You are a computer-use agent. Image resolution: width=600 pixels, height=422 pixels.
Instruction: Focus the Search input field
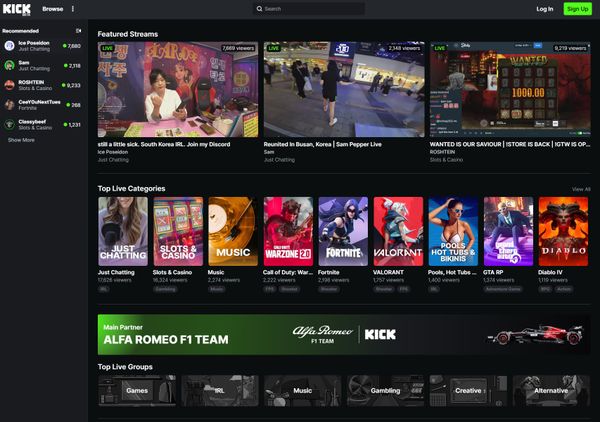[308, 9]
